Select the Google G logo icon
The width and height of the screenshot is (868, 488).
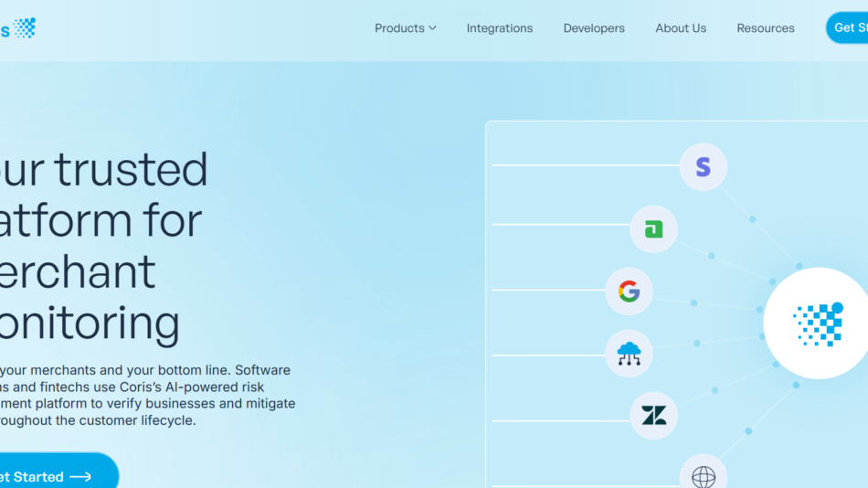(x=629, y=291)
